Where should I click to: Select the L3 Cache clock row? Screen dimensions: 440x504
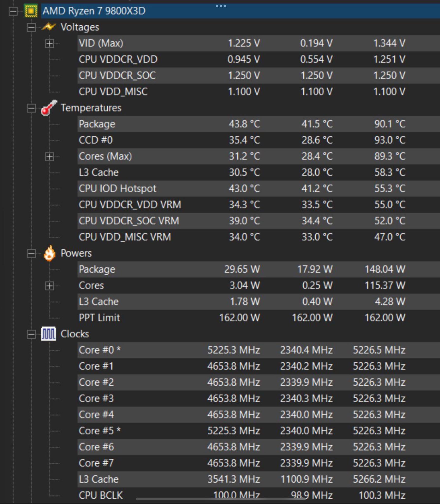tap(259, 479)
